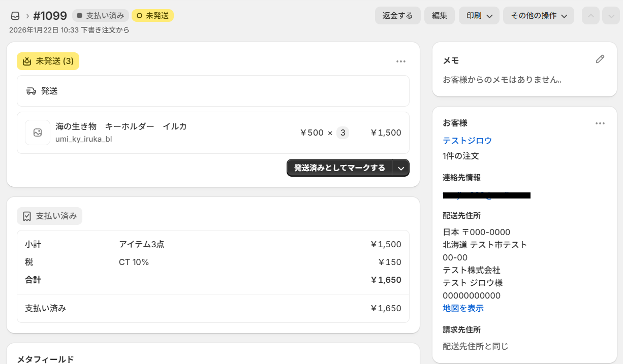The height and width of the screenshot is (364, 623).
Task: Go to previous order with up arrow
Action: click(590, 16)
